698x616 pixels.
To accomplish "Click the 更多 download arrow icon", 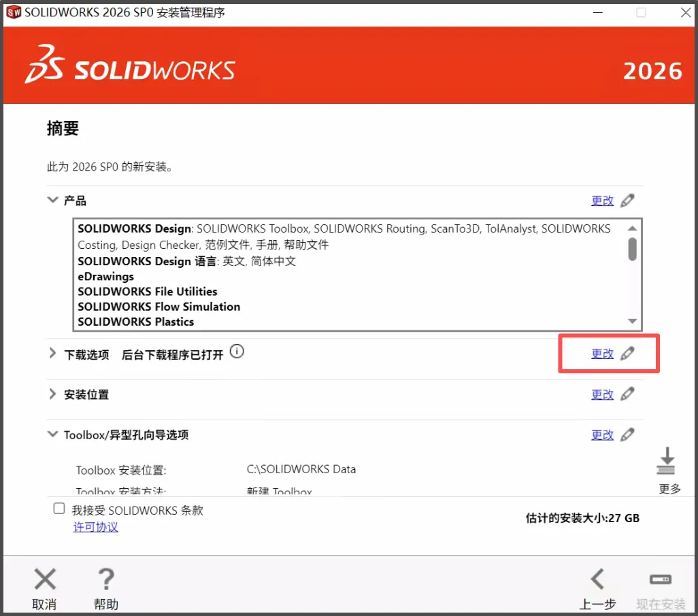I will [x=667, y=461].
